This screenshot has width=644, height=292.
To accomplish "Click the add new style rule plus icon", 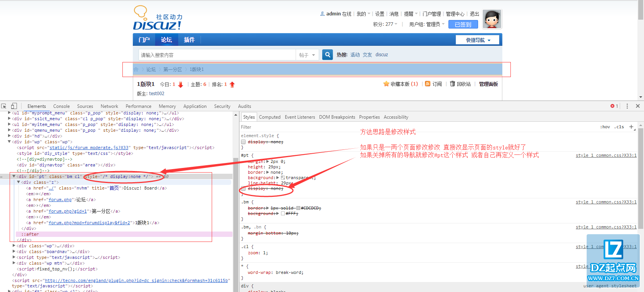I will [x=631, y=127].
